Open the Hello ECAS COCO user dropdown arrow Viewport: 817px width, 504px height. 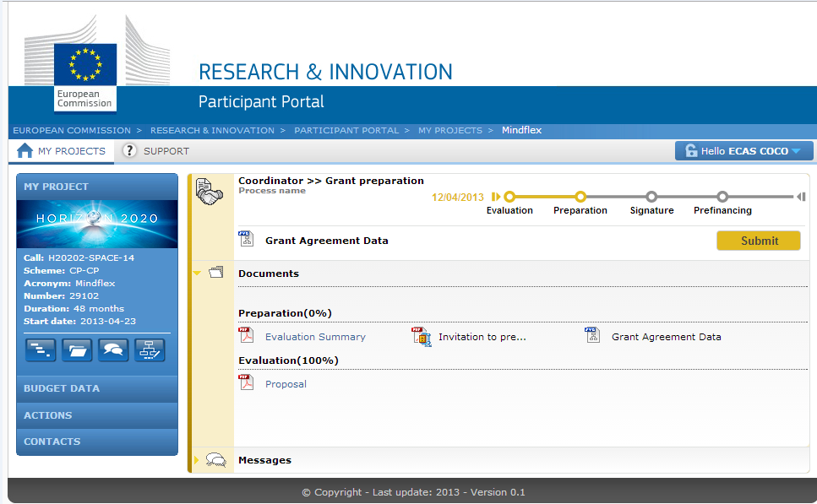coord(796,151)
